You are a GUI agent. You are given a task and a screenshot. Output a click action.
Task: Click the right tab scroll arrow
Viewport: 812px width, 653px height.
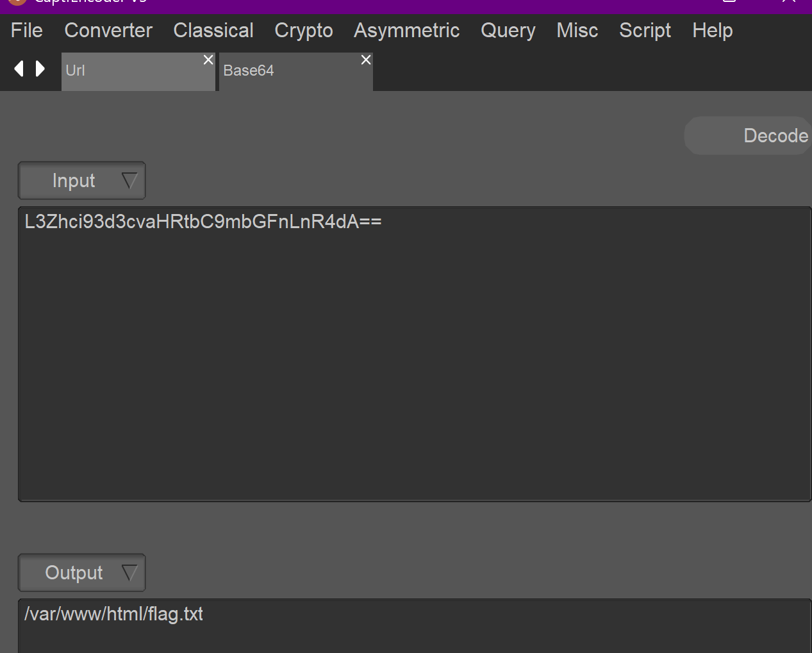(40, 69)
